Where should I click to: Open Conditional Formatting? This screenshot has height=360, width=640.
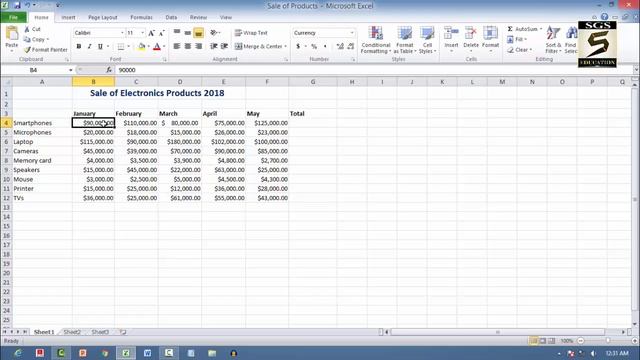tap(376, 40)
